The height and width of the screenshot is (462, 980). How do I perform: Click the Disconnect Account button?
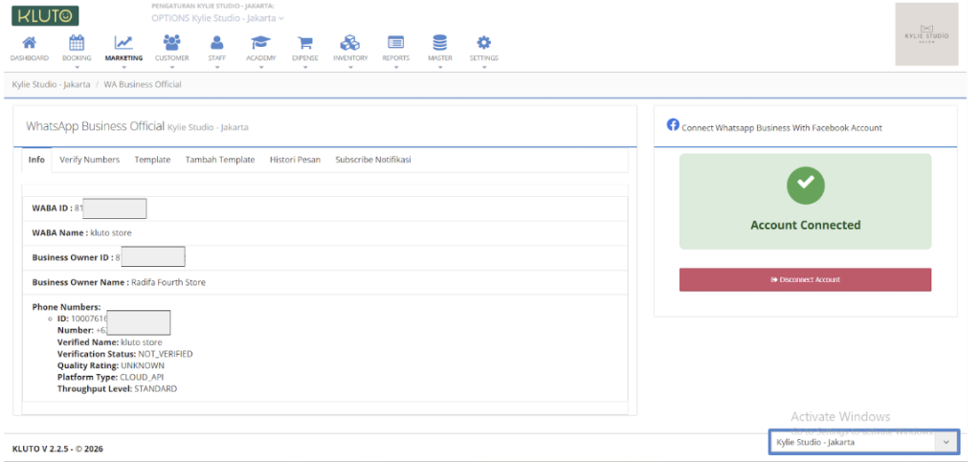805,279
